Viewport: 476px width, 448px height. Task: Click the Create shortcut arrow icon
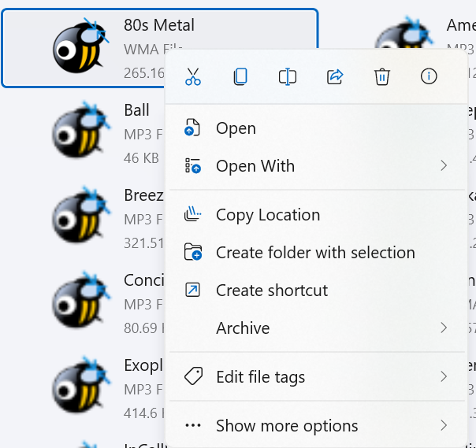coord(193,290)
